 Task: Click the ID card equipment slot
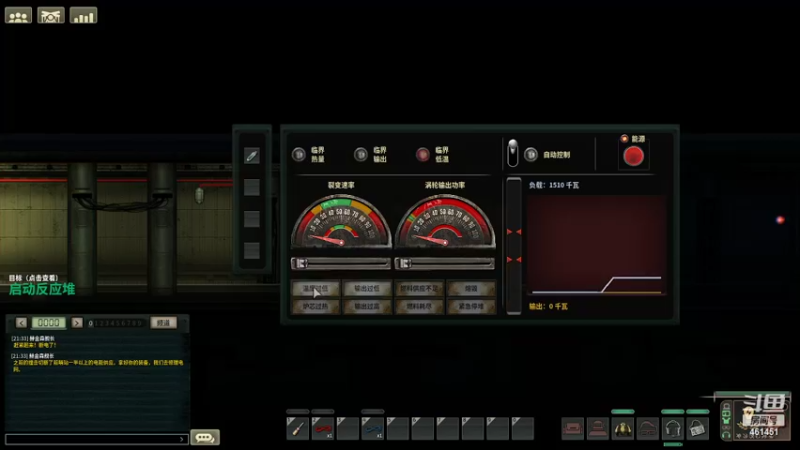point(697,429)
